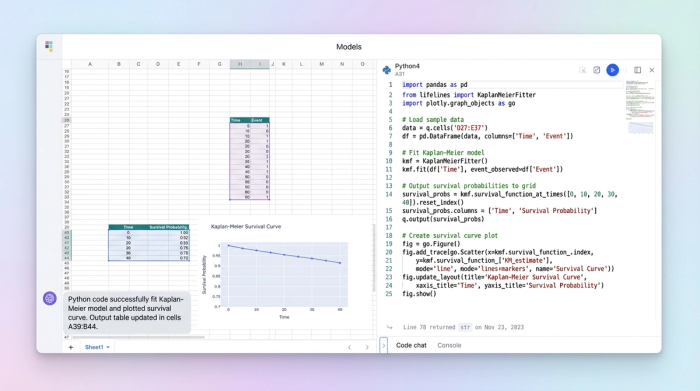Click the Quadratic logo icon
The width and height of the screenshot is (700, 391).
pyautogui.click(x=49, y=46)
